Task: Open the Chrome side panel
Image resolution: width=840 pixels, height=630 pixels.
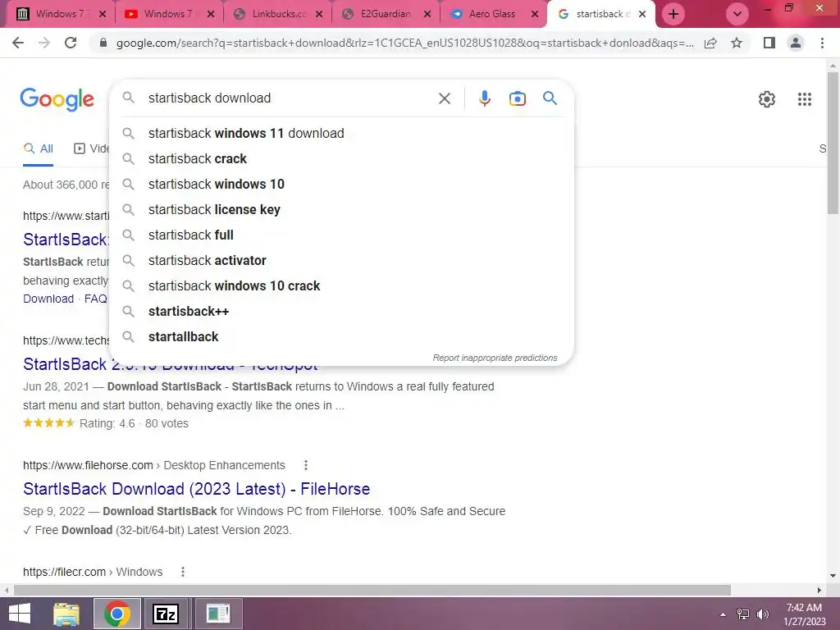Action: (769, 43)
